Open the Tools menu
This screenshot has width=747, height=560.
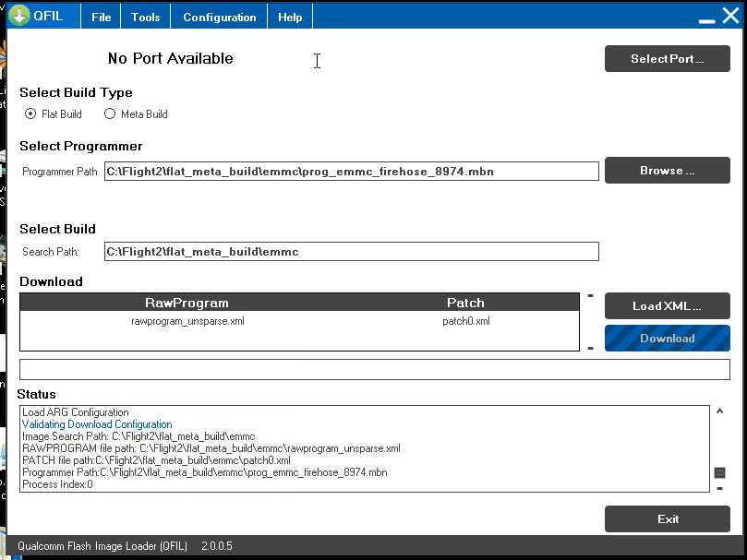point(145,18)
